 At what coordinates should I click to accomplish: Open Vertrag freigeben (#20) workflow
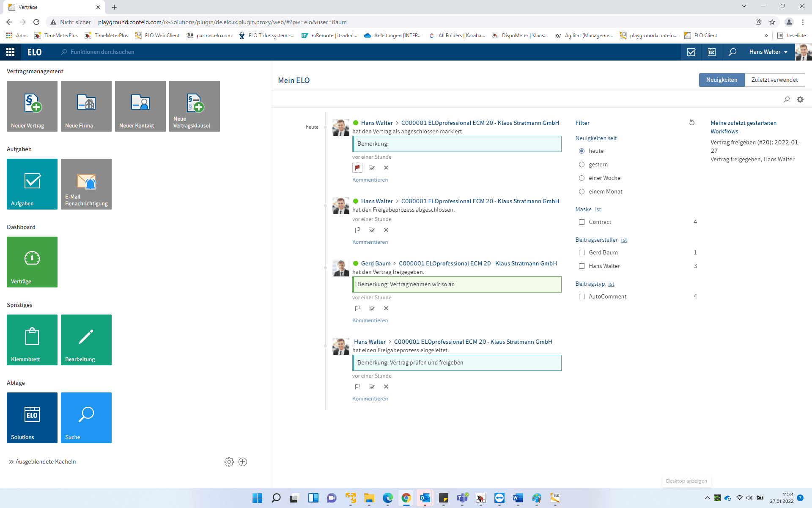755,146
